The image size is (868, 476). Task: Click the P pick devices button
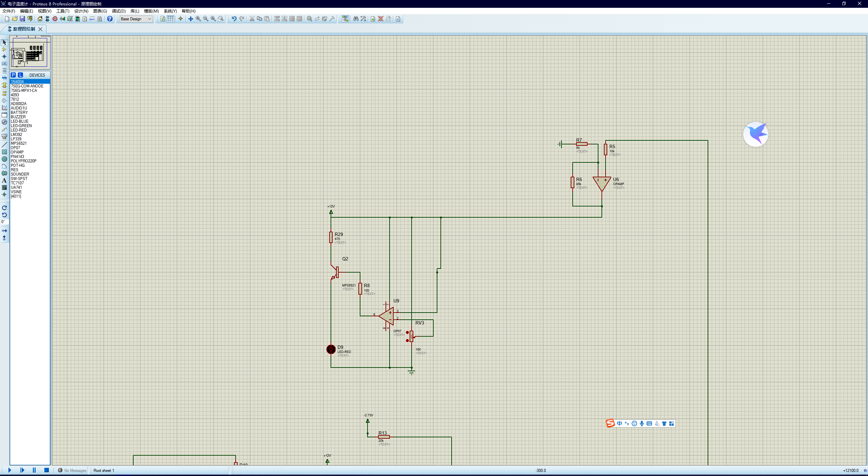(x=13, y=75)
